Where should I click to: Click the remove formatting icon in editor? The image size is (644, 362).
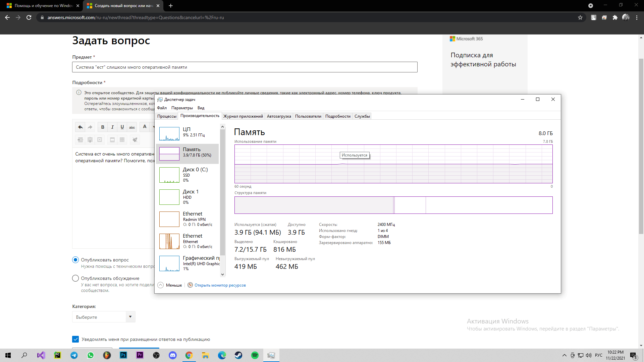pos(135,140)
